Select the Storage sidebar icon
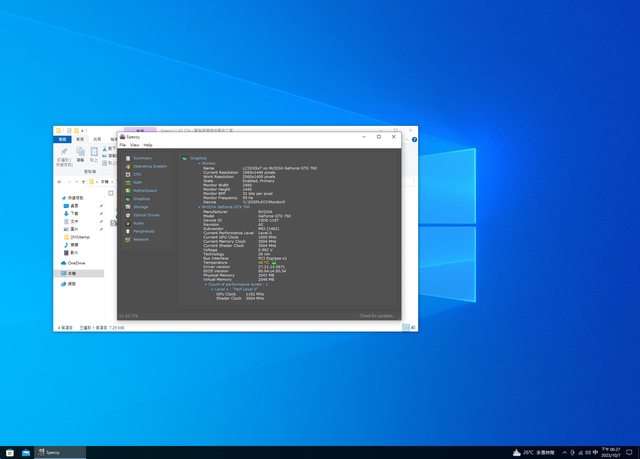640x459 pixels. click(127, 207)
